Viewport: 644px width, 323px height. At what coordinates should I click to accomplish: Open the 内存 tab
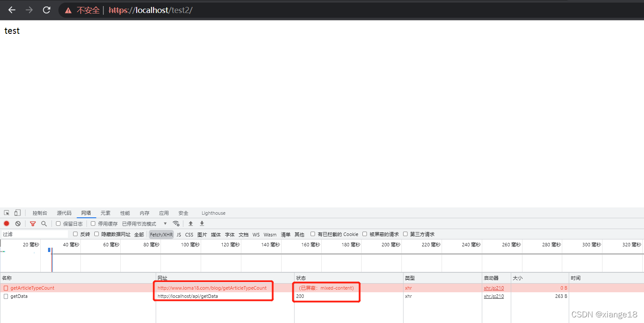(x=144, y=213)
